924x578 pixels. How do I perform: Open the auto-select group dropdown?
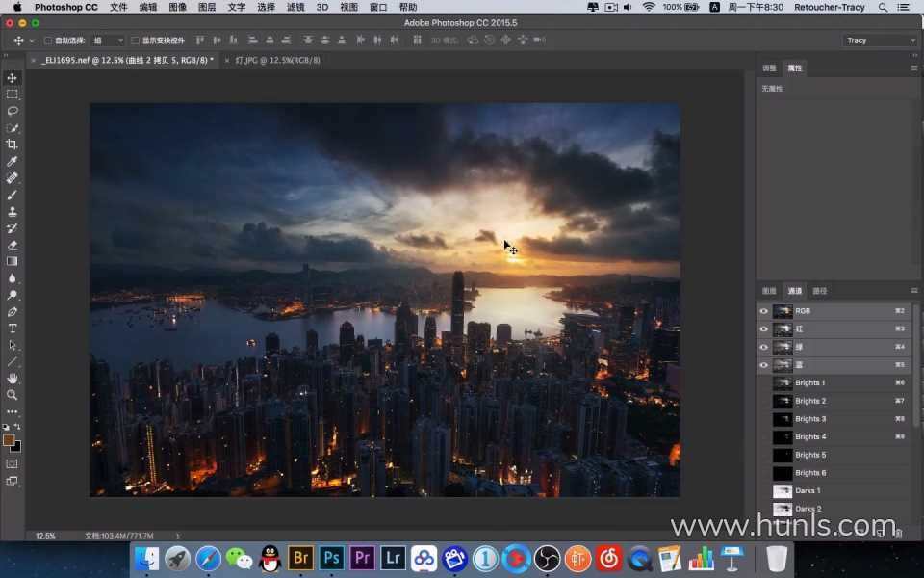pos(108,40)
